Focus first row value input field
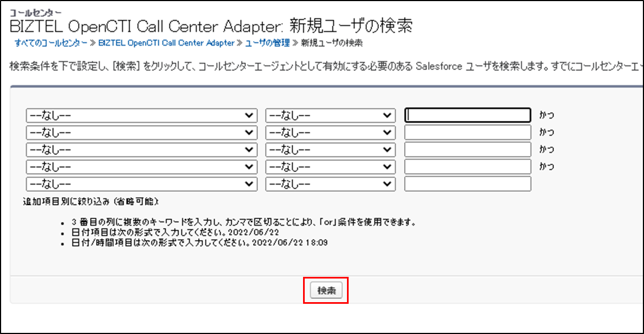The image size is (644, 334). [468, 115]
